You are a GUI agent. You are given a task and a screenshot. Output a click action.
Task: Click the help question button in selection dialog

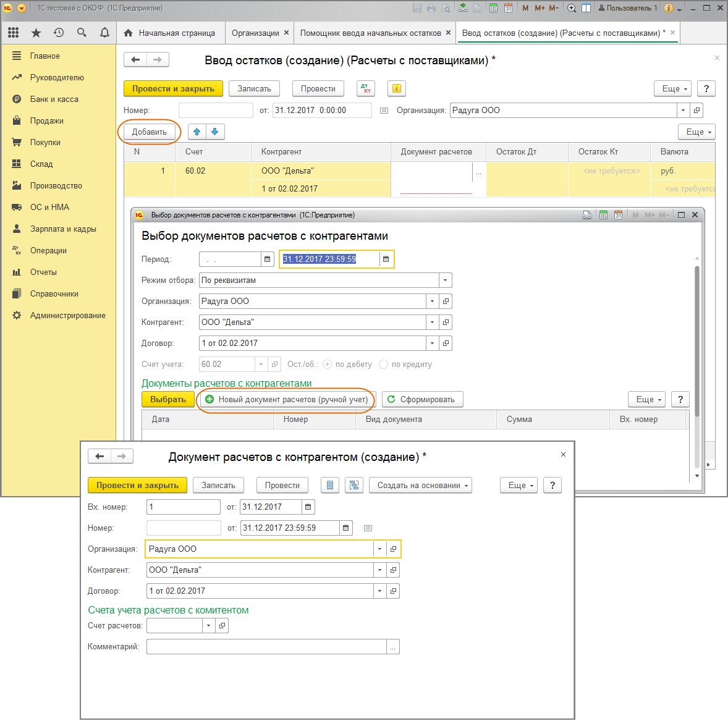tap(680, 399)
